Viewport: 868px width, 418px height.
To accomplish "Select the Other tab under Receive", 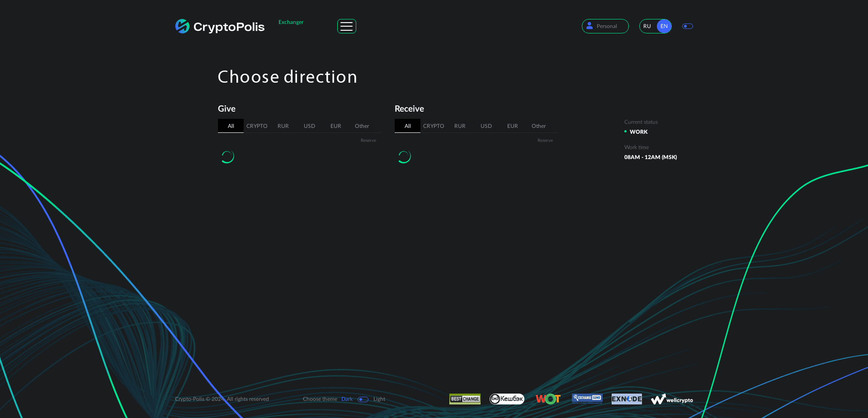I will (538, 126).
